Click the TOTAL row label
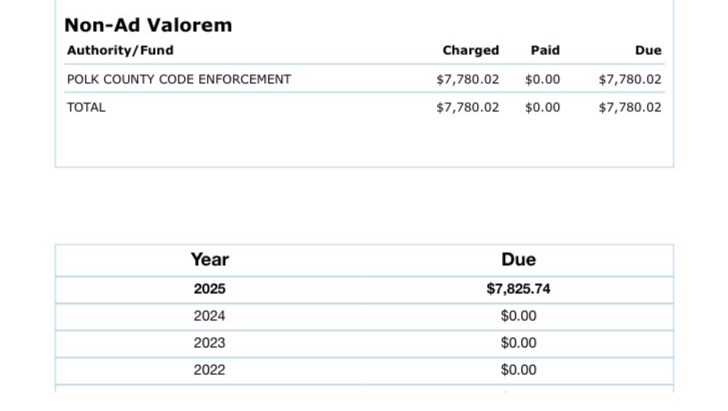This screenshot has width=728, height=411. (x=86, y=107)
